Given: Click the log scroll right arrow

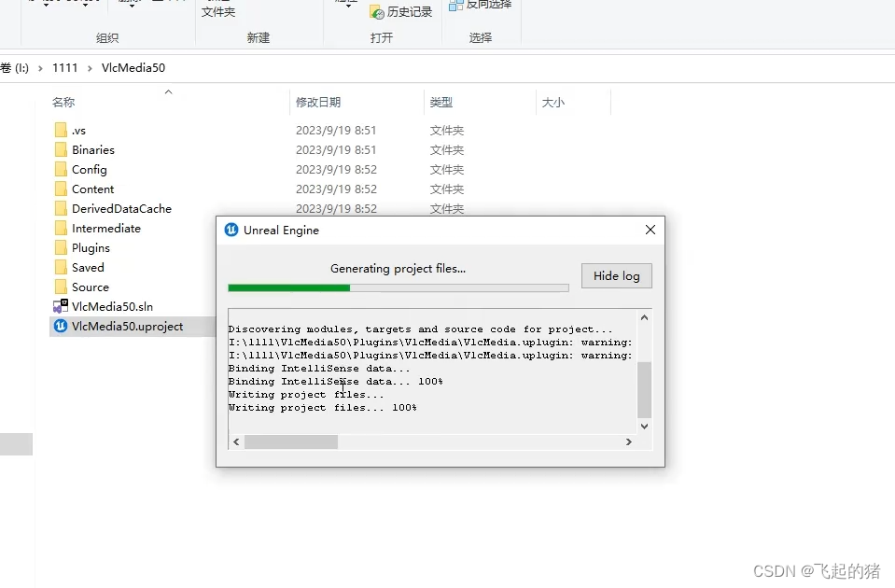Looking at the screenshot, I should [x=628, y=441].
